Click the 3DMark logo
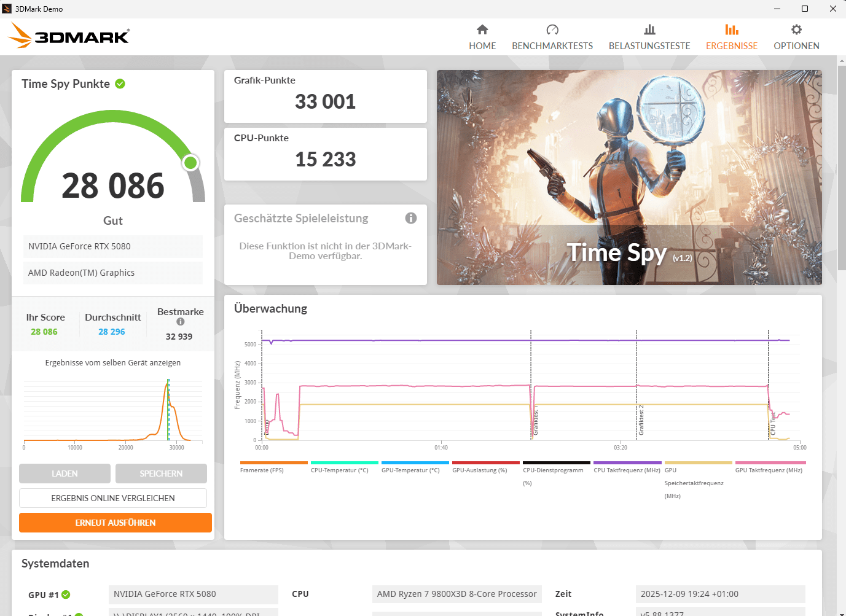 (69, 36)
